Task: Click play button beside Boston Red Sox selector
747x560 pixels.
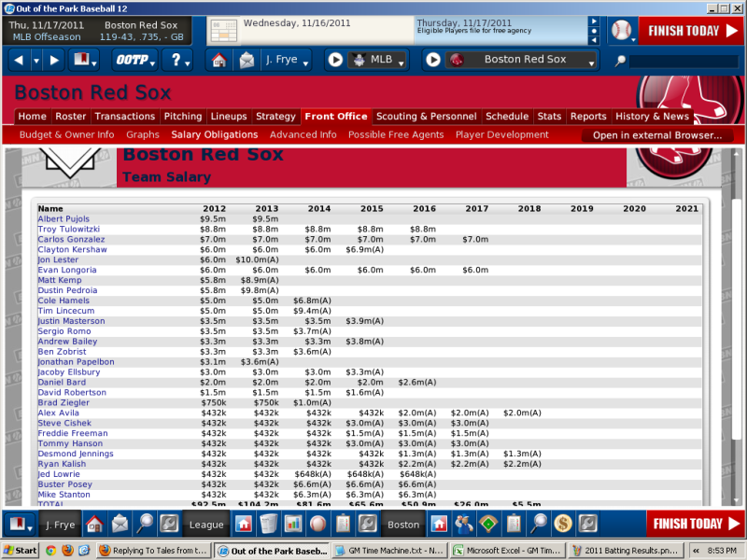Action: coord(432,60)
